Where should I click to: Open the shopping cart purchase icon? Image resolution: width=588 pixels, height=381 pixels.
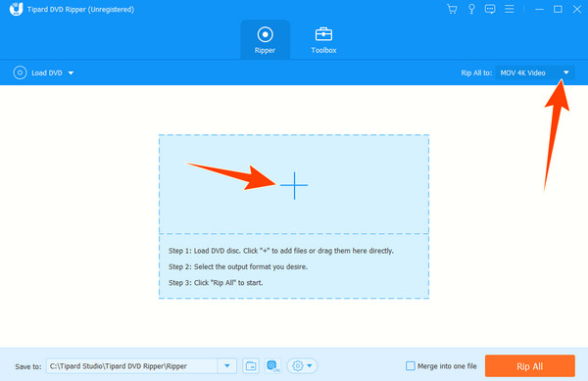(452, 9)
